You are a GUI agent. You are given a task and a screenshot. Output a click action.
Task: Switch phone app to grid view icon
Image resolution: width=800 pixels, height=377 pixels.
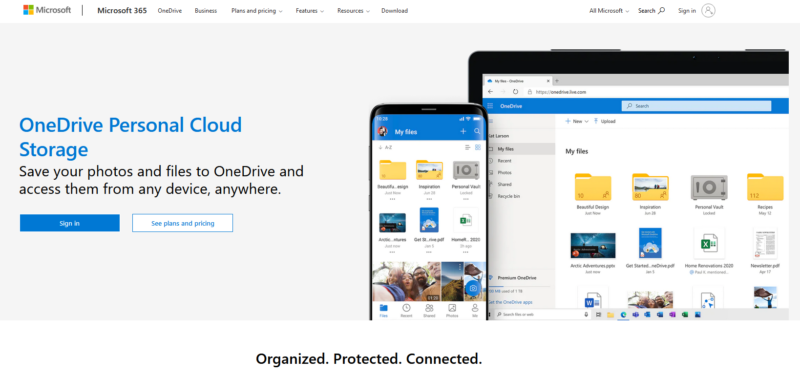tap(478, 147)
